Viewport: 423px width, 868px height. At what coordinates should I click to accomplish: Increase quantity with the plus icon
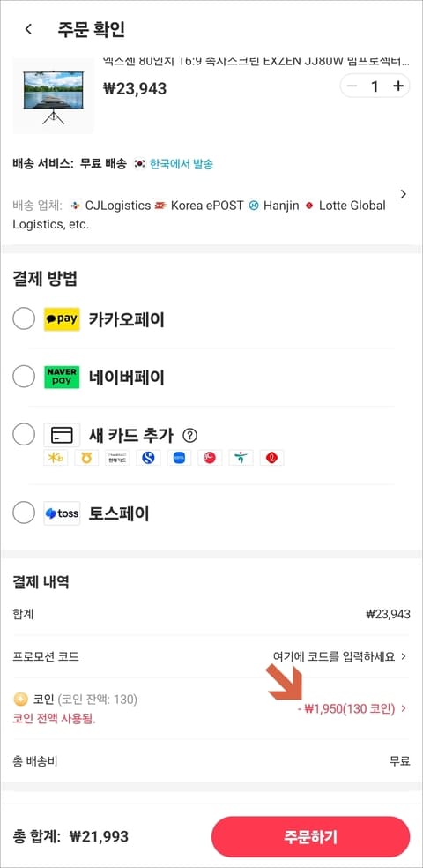point(397,86)
